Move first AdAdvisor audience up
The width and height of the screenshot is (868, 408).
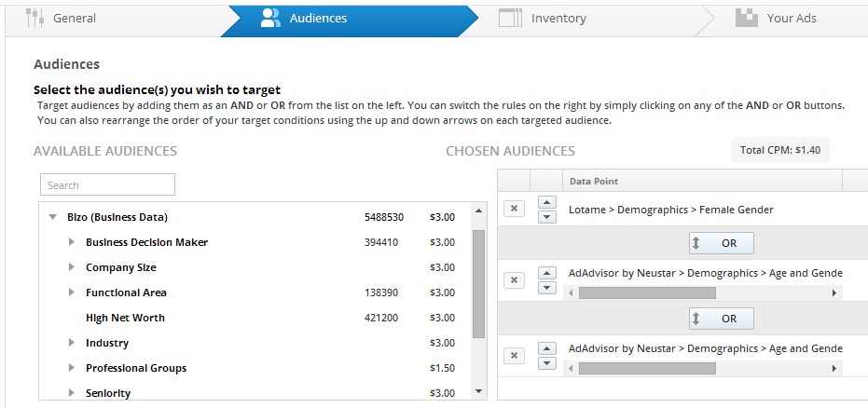pos(547,272)
